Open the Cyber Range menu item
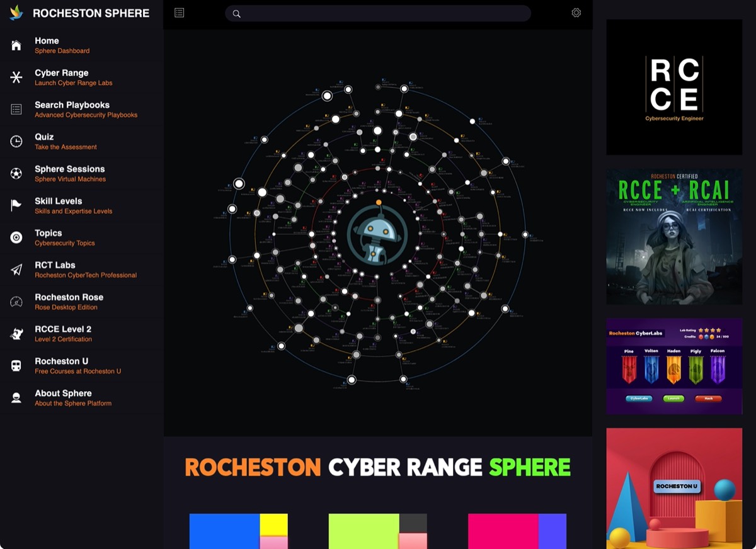 point(82,77)
